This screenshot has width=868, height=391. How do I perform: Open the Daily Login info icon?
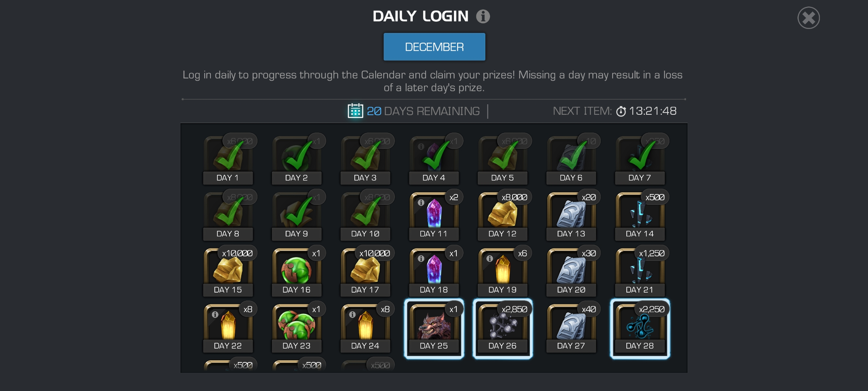tap(483, 16)
